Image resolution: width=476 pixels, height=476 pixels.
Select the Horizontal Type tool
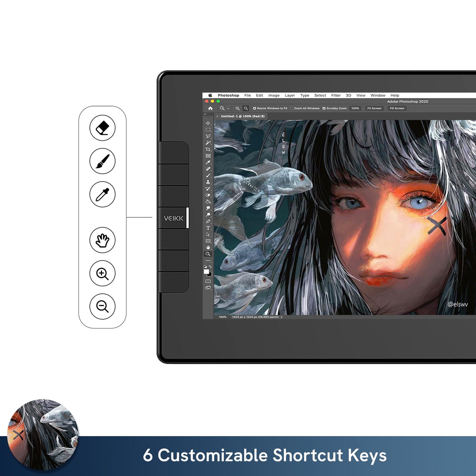(x=208, y=228)
